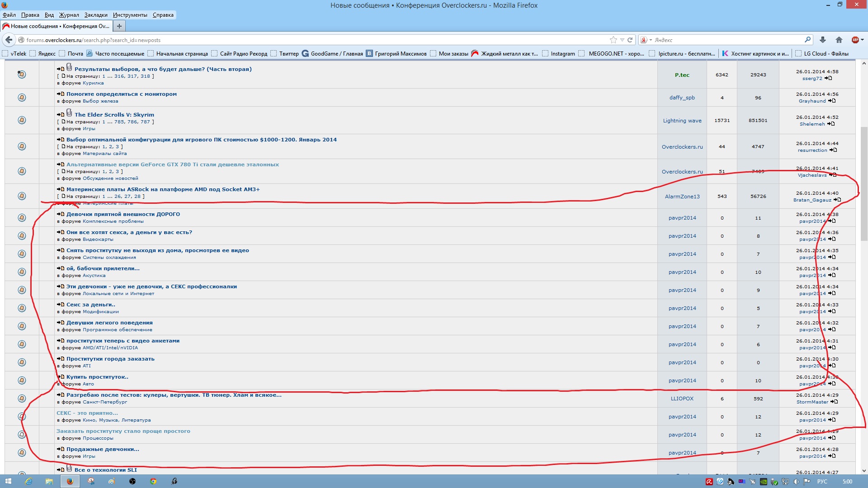The image size is (868, 488).
Task: Bookmark this page with the star icon
Action: (x=613, y=40)
